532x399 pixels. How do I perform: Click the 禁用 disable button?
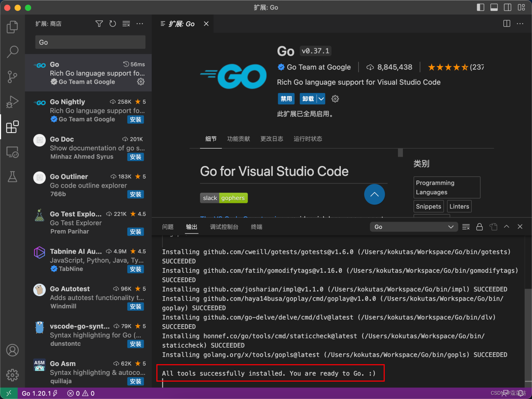[x=286, y=99]
